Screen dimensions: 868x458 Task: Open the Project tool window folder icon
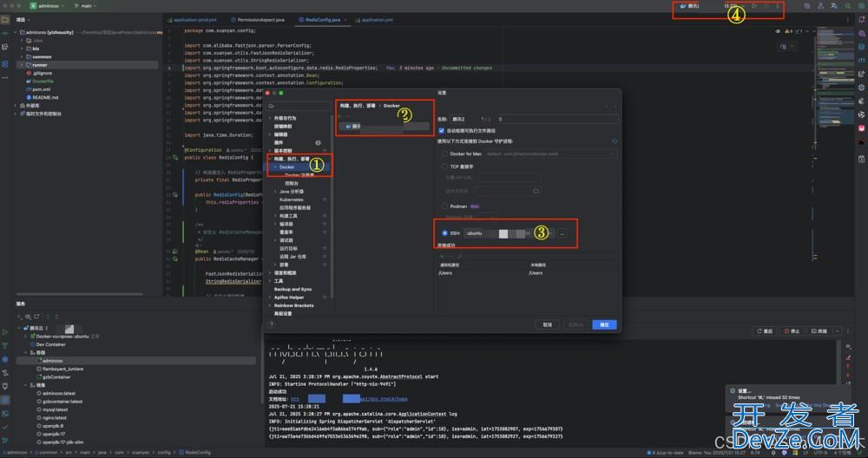tap(5, 19)
